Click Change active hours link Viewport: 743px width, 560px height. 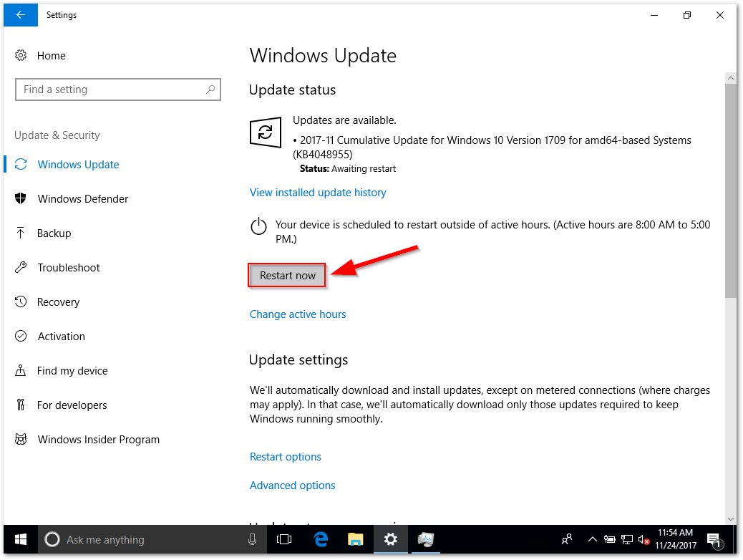(x=298, y=314)
